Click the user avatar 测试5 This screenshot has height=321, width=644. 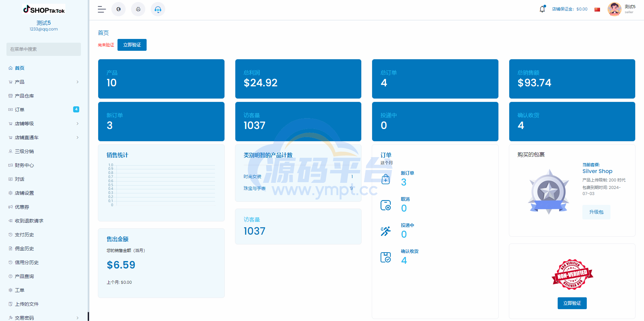pyautogui.click(x=614, y=9)
